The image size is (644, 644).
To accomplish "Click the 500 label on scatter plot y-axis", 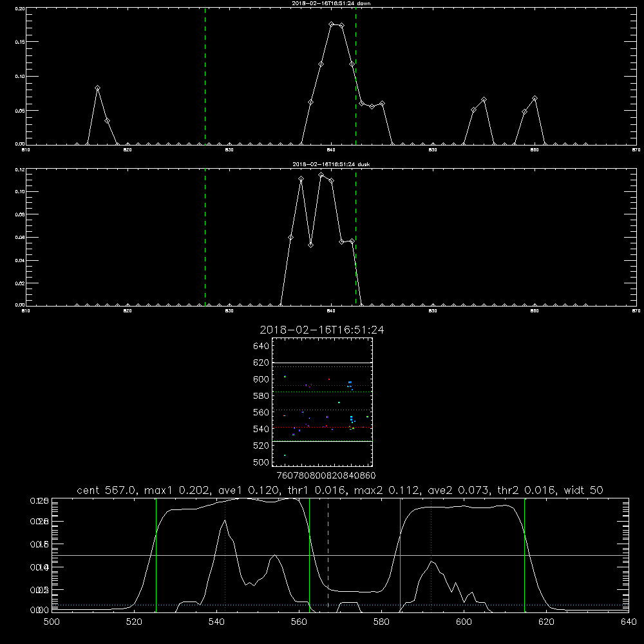I will pos(261,462).
